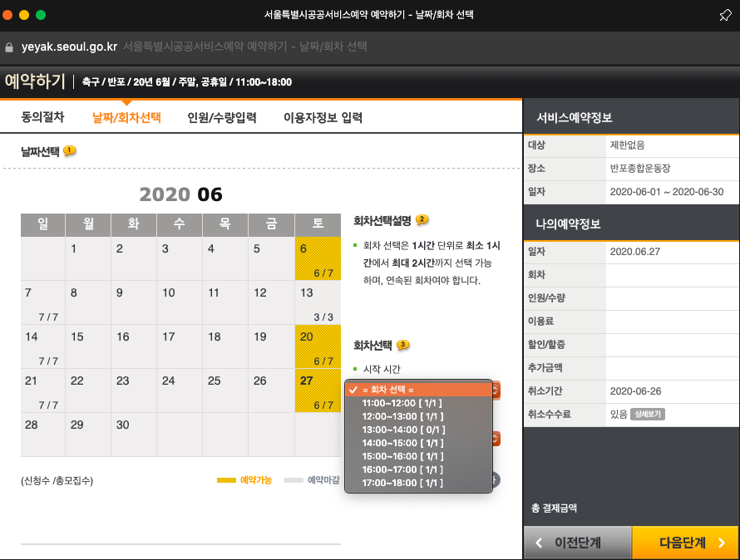The height and width of the screenshot is (560, 740).
Task: Open 상세보기 for cancellation fee
Action: click(648, 415)
